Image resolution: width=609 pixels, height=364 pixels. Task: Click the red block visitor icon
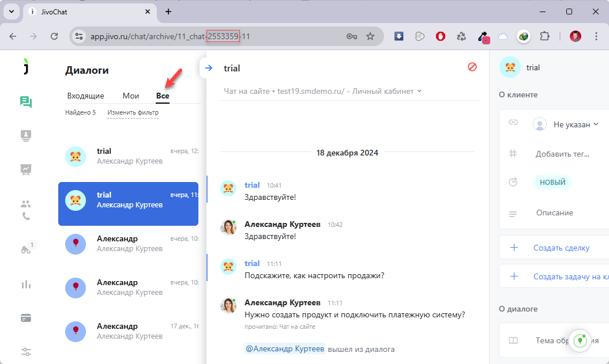coord(472,67)
